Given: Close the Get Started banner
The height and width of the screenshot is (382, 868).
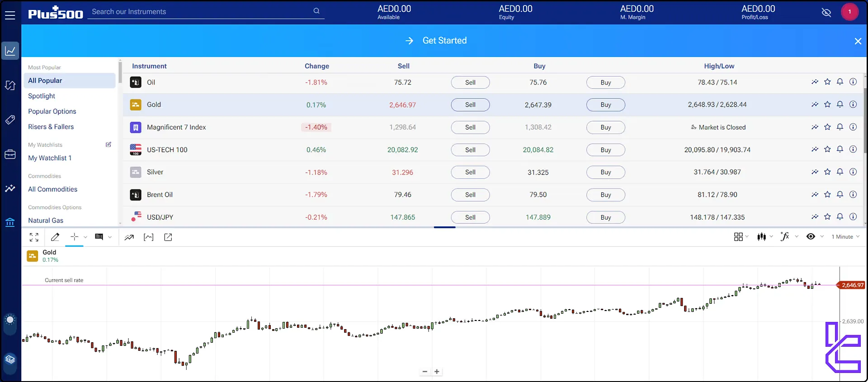Looking at the screenshot, I should click(858, 41).
